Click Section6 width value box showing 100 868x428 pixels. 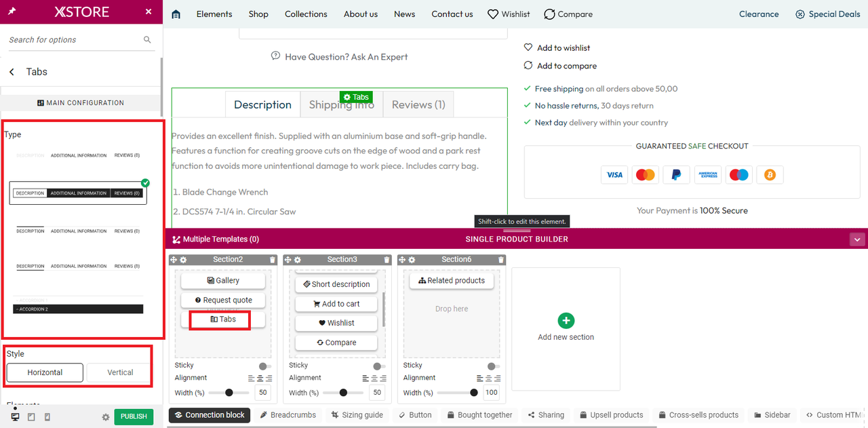[x=492, y=393]
